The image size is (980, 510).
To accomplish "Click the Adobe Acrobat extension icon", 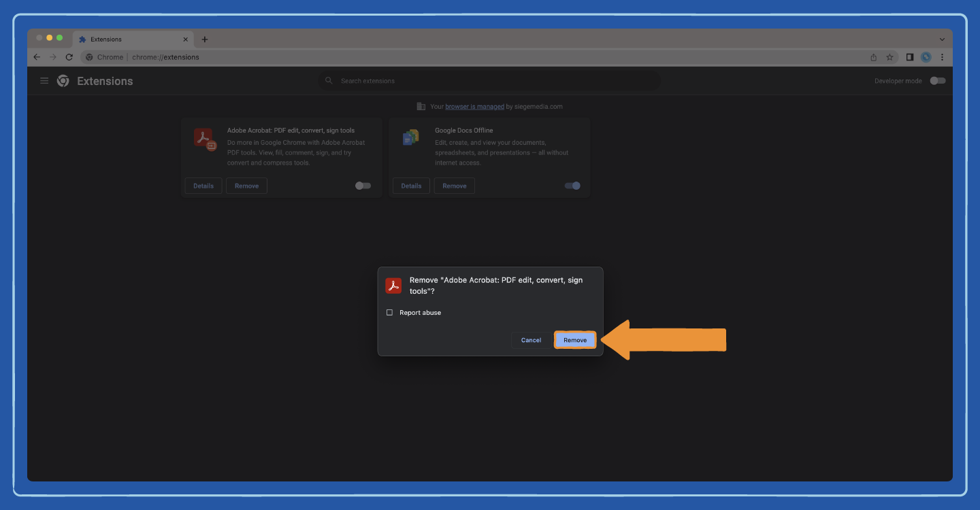I will pyautogui.click(x=203, y=137).
